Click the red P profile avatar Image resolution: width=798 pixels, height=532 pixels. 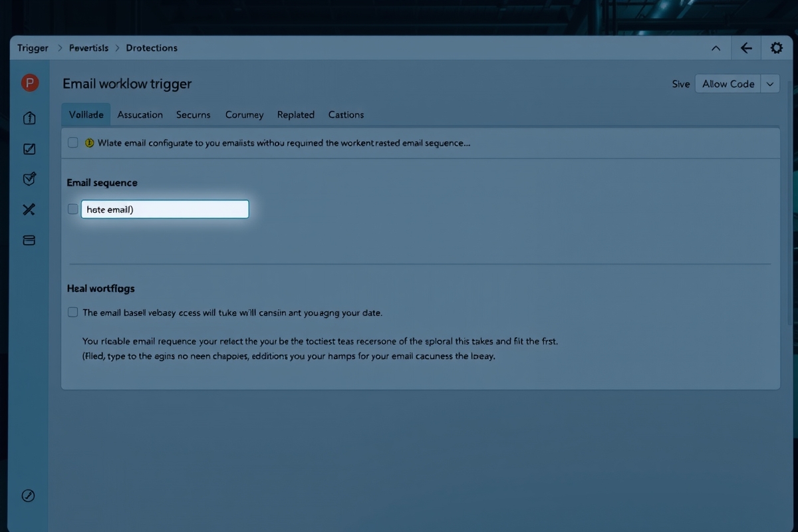coord(29,83)
